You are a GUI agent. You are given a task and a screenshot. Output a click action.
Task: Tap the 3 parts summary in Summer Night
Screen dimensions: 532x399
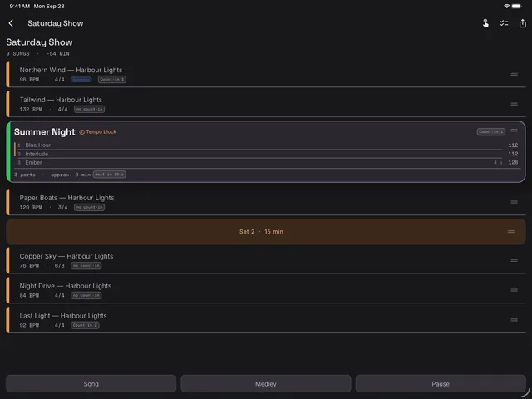(25, 175)
